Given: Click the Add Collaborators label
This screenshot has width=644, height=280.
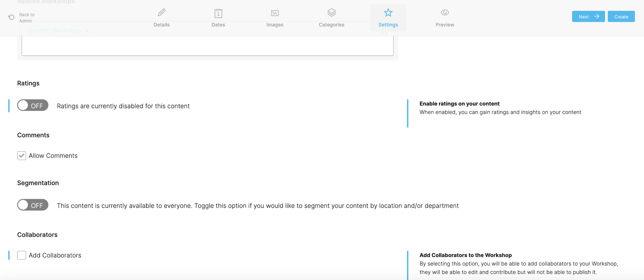Looking at the screenshot, I should point(55,255).
